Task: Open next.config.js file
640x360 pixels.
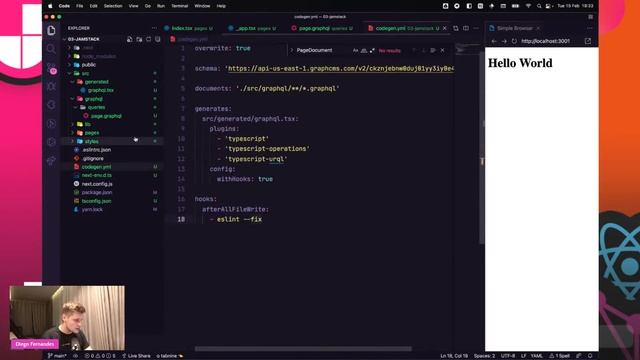Action: 97,184
